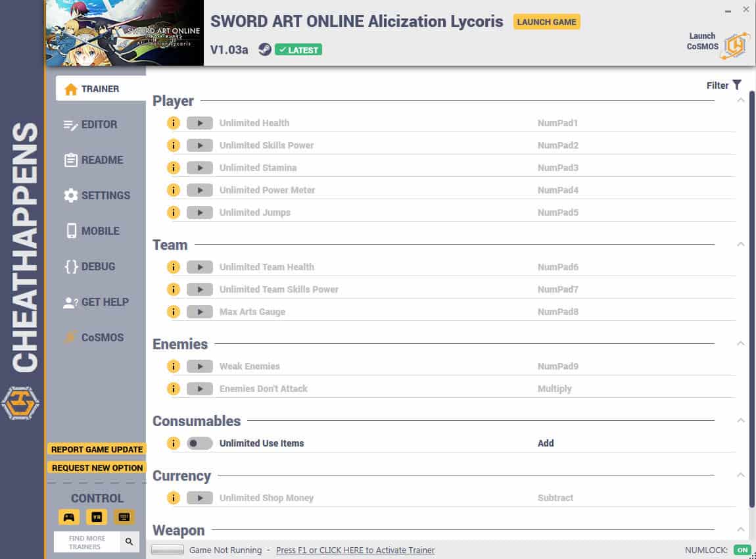Click info icon for Weak Enemies
Image resolution: width=756 pixels, height=559 pixels.
[173, 366]
